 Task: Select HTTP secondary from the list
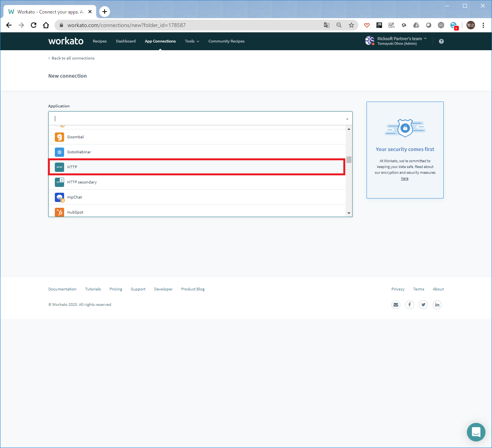pos(197,182)
